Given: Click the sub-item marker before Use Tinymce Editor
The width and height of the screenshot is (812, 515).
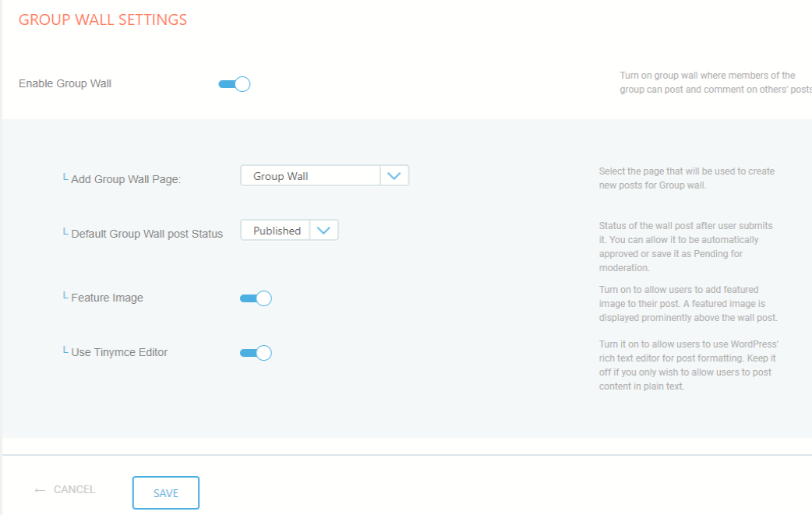Looking at the screenshot, I should click(65, 350).
